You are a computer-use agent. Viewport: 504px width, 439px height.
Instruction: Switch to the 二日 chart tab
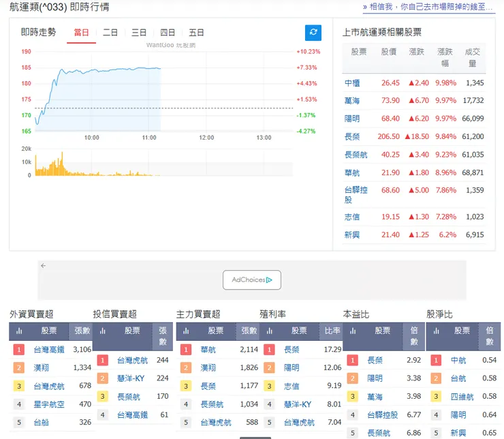pyautogui.click(x=110, y=33)
